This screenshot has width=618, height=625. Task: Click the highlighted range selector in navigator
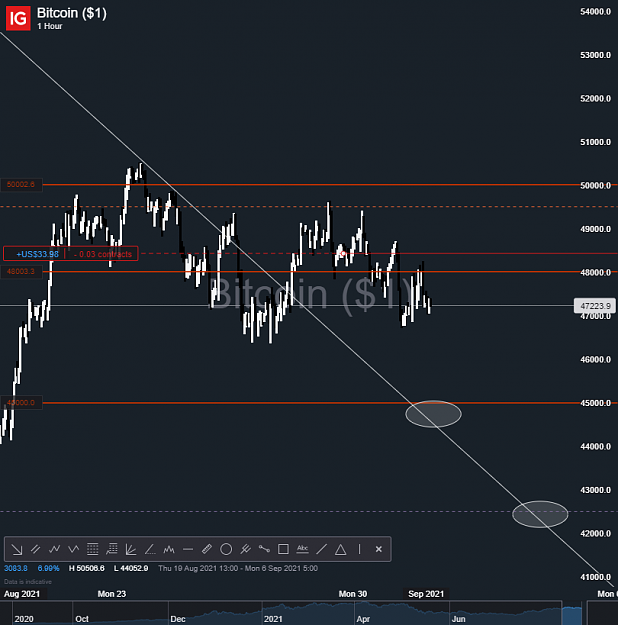pyautogui.click(x=573, y=613)
